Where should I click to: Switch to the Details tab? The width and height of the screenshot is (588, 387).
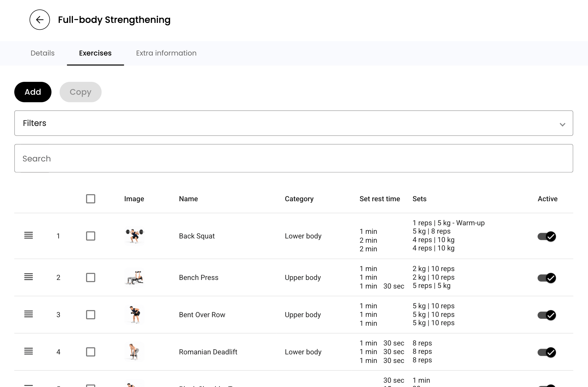43,53
